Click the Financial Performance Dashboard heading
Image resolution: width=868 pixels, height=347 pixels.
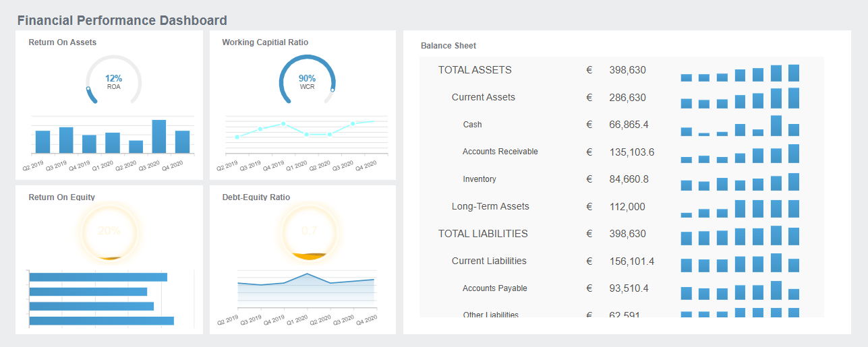pos(122,20)
